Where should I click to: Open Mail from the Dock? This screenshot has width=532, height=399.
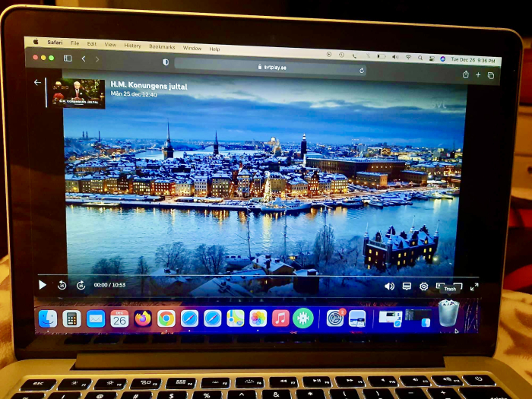[96, 319]
